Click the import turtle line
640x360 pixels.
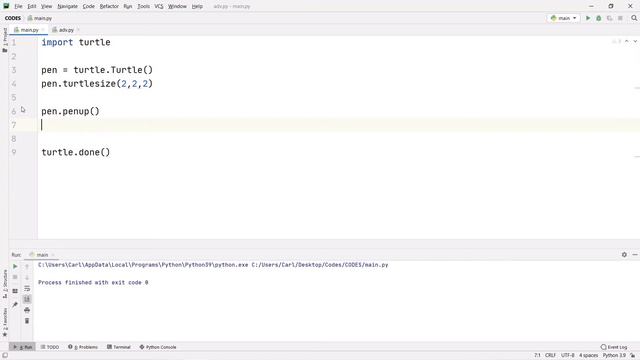click(76, 42)
